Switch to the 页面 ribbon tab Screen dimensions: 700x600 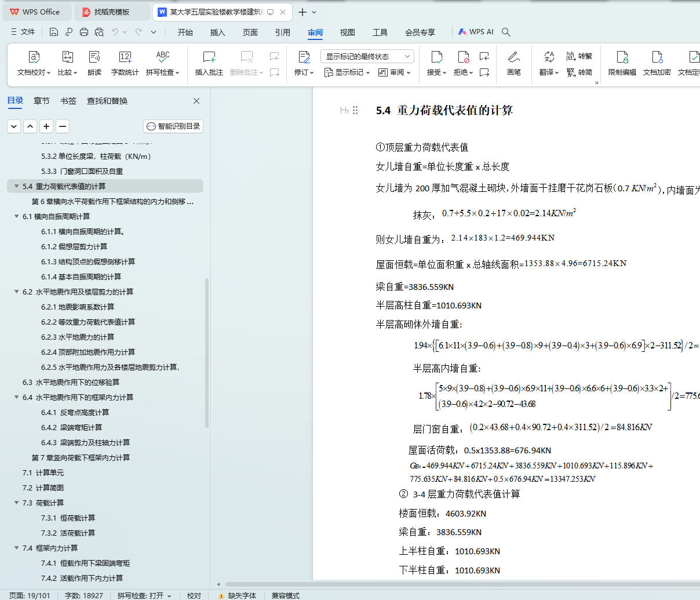point(250,32)
